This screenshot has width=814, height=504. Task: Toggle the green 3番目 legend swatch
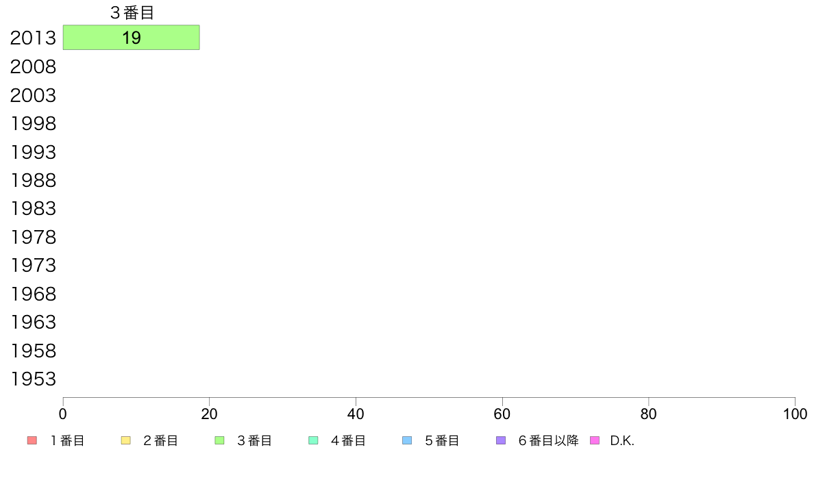pos(219,440)
